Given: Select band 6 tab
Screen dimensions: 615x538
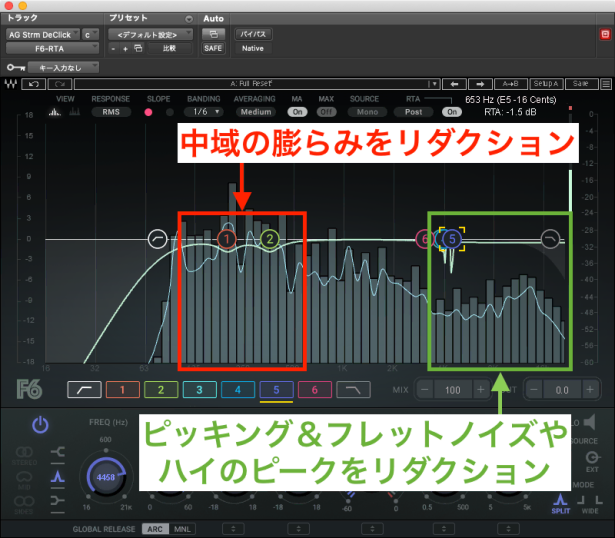Looking at the screenshot, I should click(315, 390).
